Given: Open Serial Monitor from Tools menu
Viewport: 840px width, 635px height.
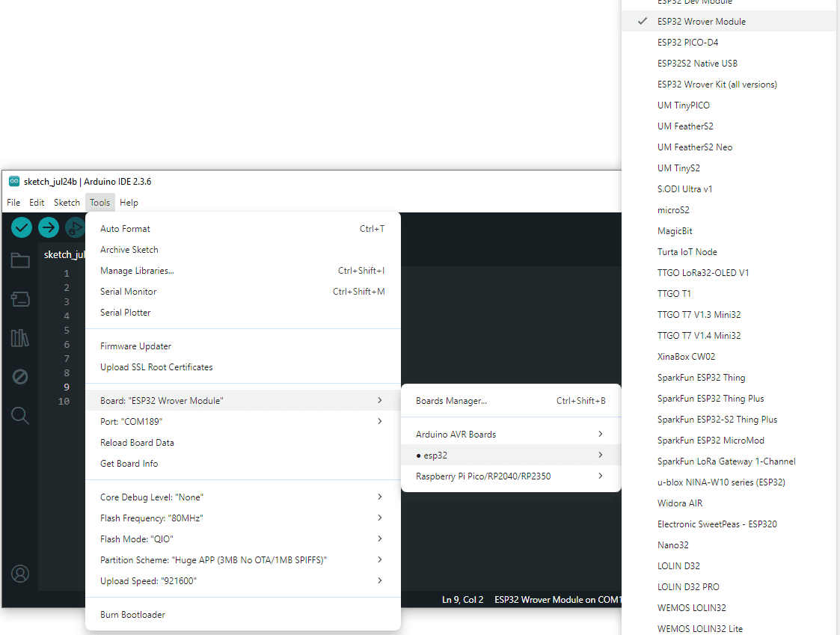Looking at the screenshot, I should coord(129,292).
